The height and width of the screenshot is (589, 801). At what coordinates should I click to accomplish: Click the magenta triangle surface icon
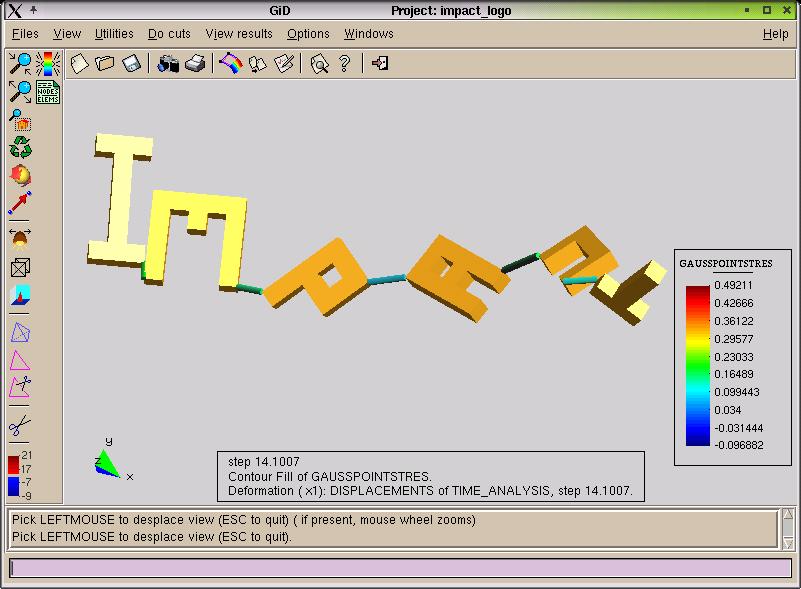click(20, 360)
